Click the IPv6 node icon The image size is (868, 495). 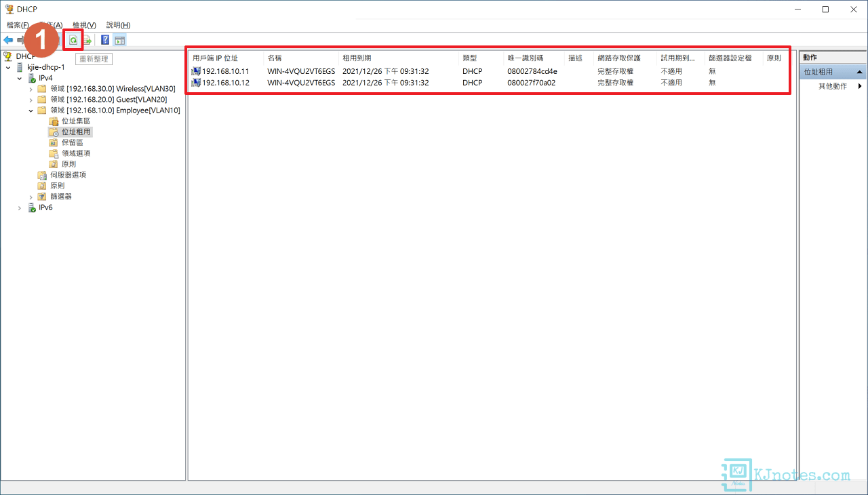(31, 207)
